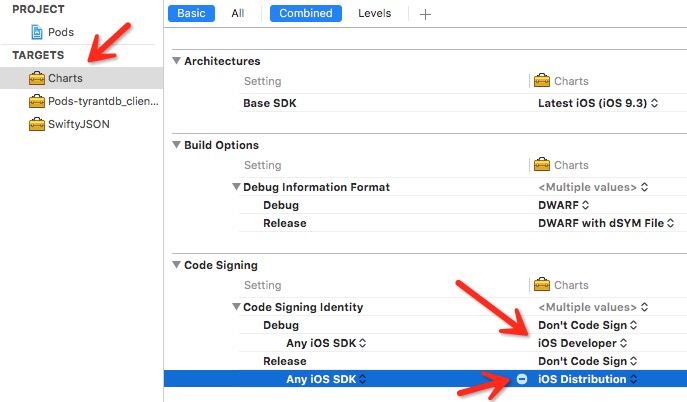Select the Release Any iOS SDK row
This screenshot has width=687, height=402.
(425, 379)
